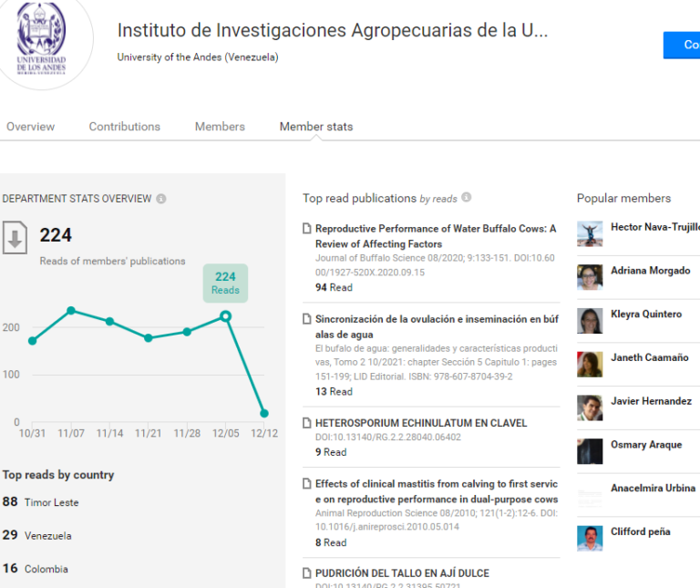Click document icon of Reproductive Performance publication

point(306,229)
